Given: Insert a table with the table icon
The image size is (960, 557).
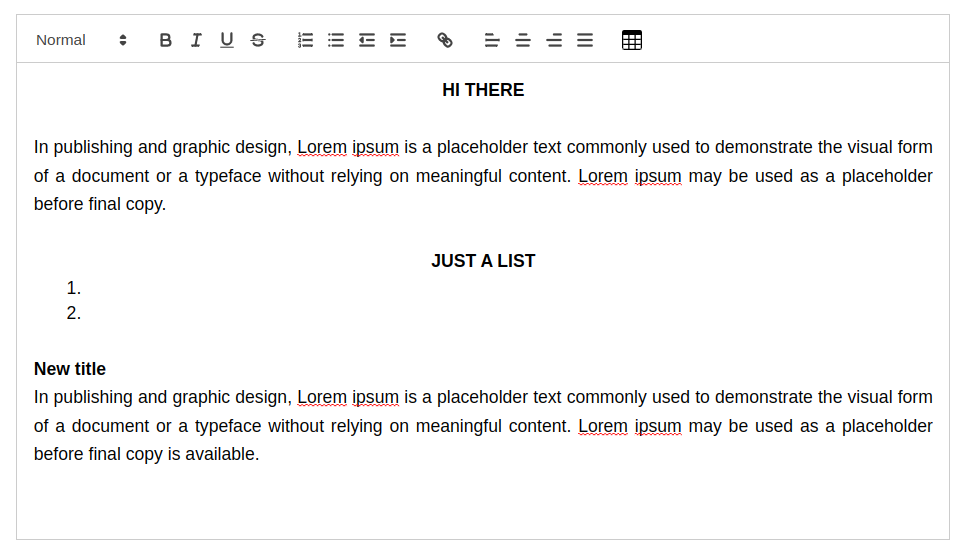Looking at the screenshot, I should [x=632, y=40].
